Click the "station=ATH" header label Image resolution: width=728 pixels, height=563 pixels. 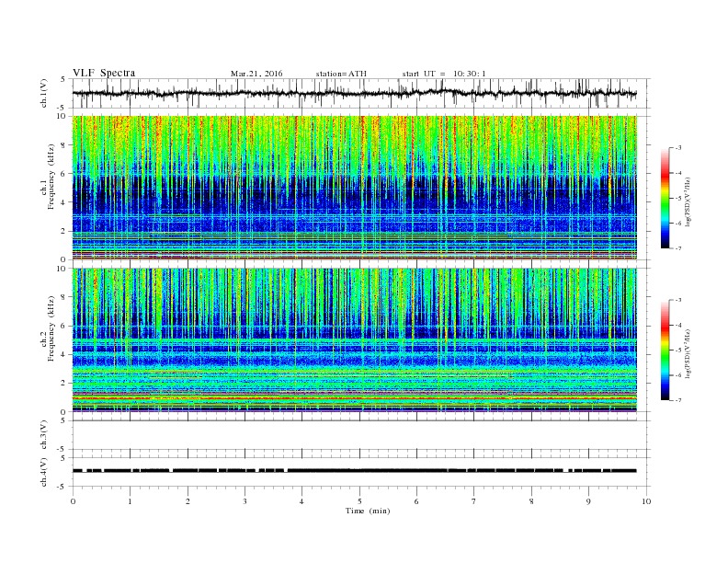[341, 74]
